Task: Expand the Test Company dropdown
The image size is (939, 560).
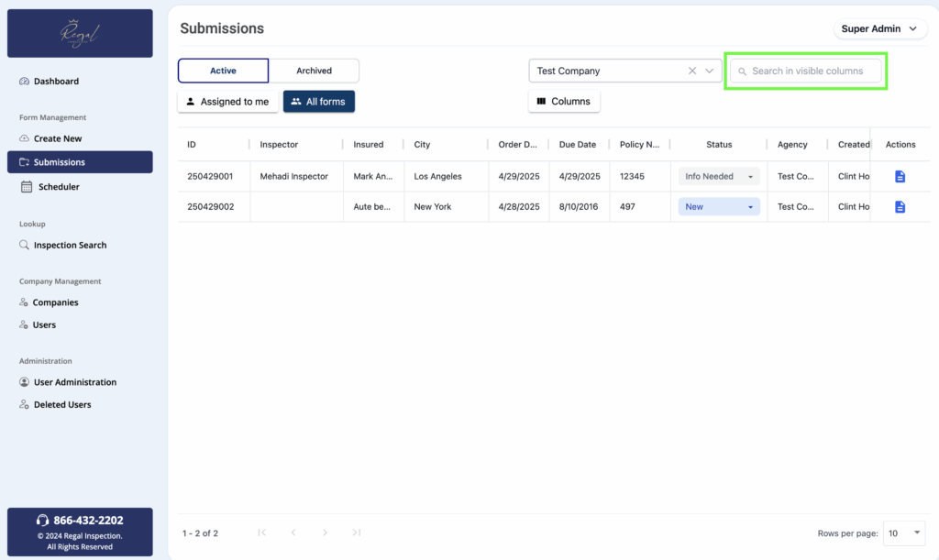Action: pos(709,71)
